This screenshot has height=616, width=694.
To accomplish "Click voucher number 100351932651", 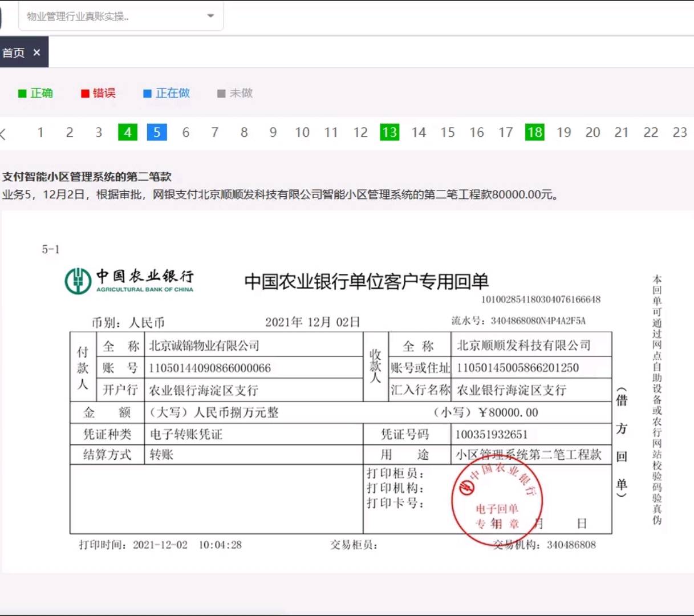I will coord(492,435).
